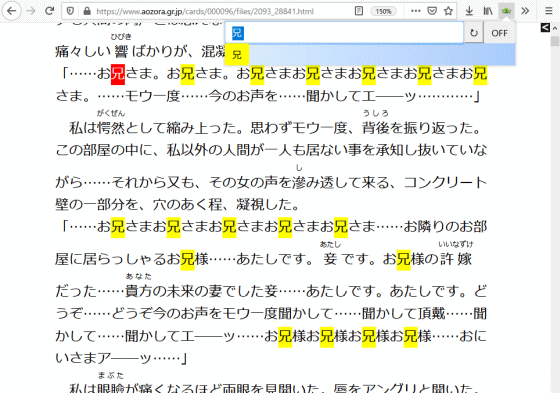Viewport: 560px width, 393px height.
Task: Open the Firefox hamburger menu
Action: coord(549,11)
